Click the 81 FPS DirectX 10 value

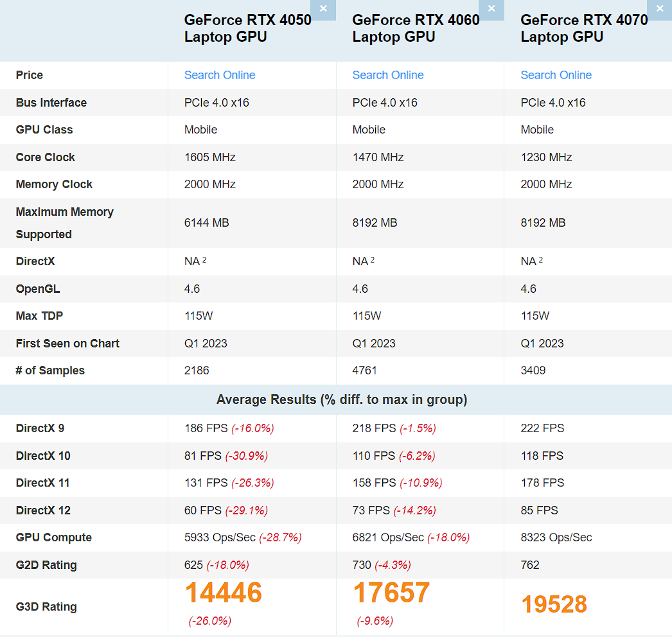click(203, 456)
